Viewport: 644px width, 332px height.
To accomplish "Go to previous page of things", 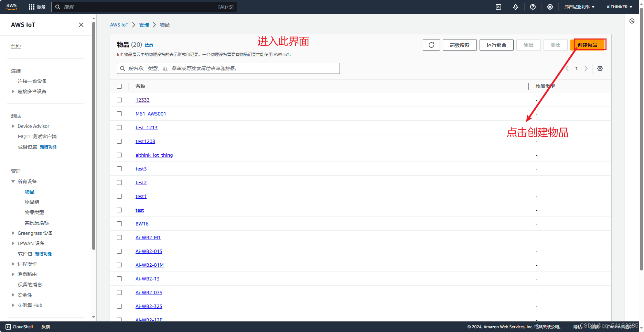I will (x=567, y=68).
